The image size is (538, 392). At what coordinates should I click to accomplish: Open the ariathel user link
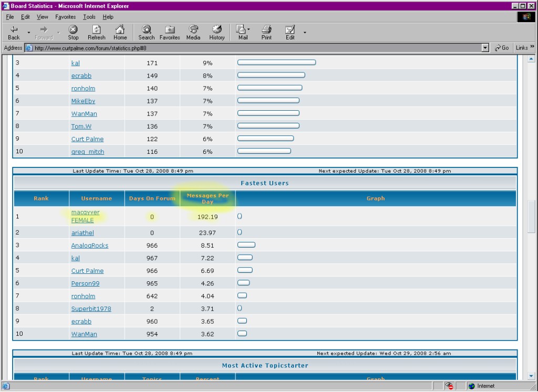tap(82, 233)
